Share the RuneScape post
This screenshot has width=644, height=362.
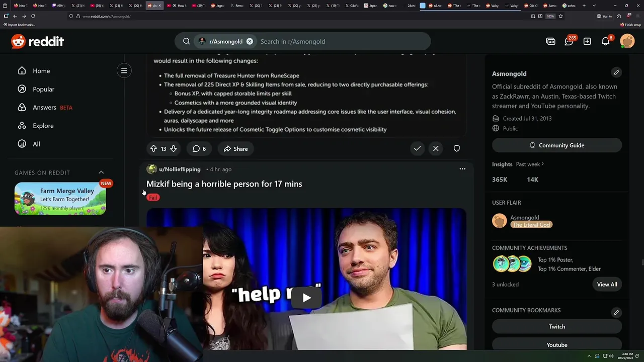tap(236, 148)
